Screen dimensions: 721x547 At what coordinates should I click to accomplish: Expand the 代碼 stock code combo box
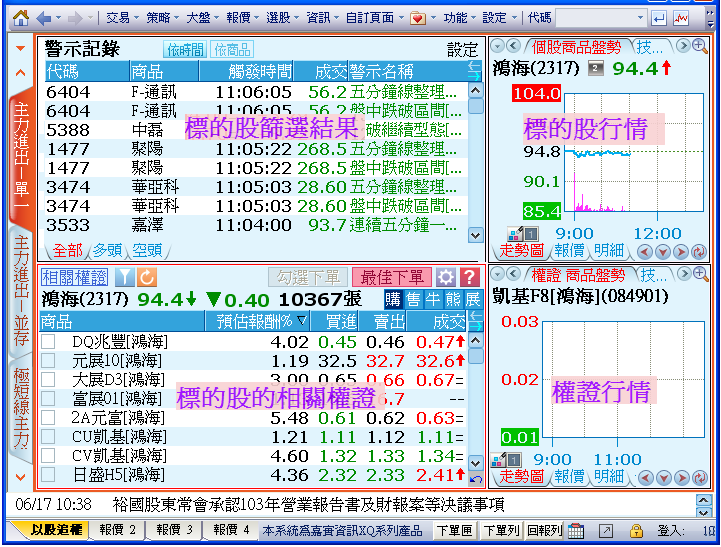tap(640, 18)
